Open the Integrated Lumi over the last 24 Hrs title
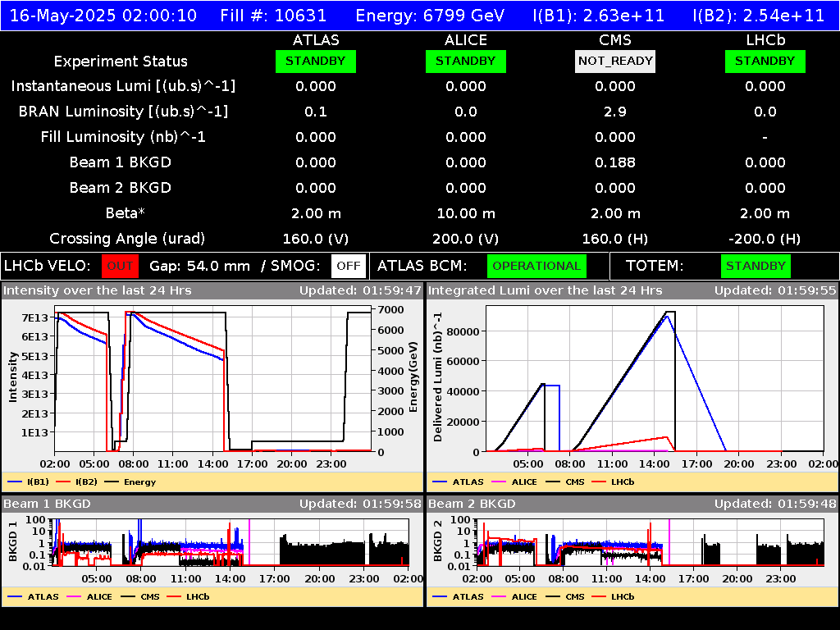This screenshot has height=630, width=840. click(545, 290)
